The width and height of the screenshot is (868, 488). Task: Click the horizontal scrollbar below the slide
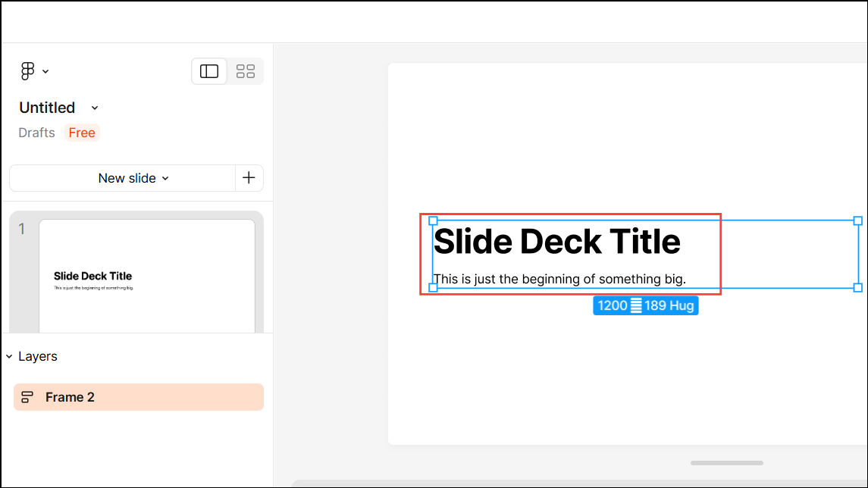(725, 463)
